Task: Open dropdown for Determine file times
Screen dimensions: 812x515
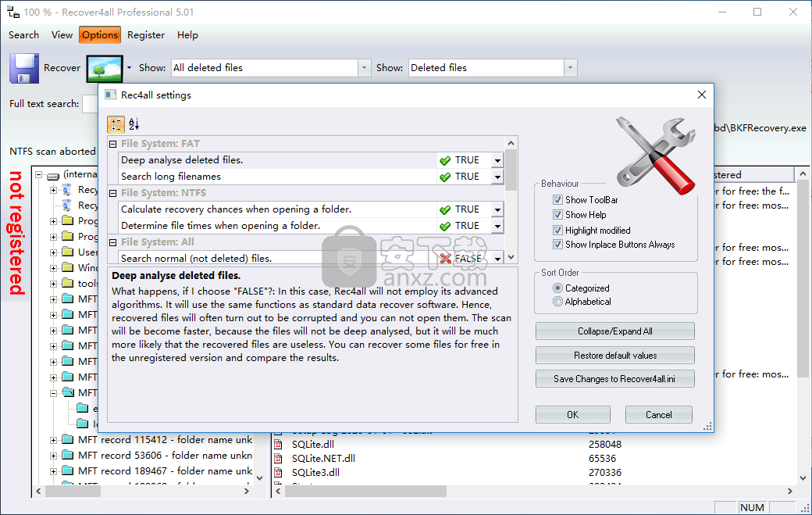Action: [x=497, y=227]
